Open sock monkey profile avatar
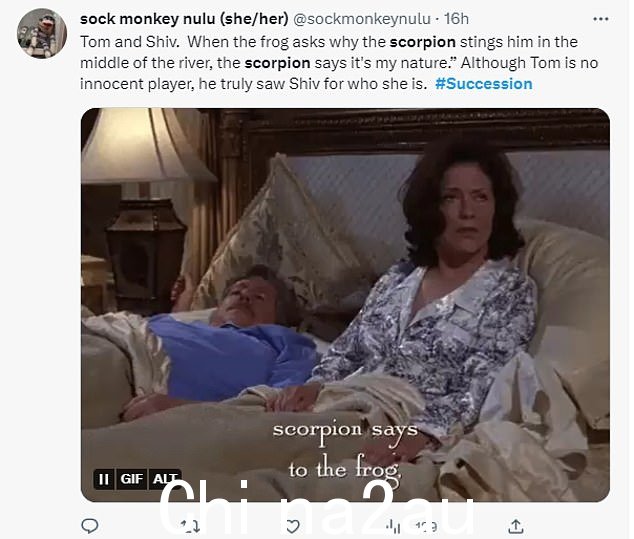This screenshot has width=634, height=539. 42,33
